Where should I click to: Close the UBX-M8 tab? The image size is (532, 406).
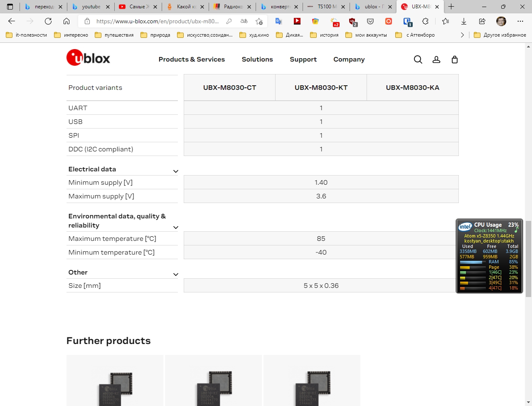437,7
